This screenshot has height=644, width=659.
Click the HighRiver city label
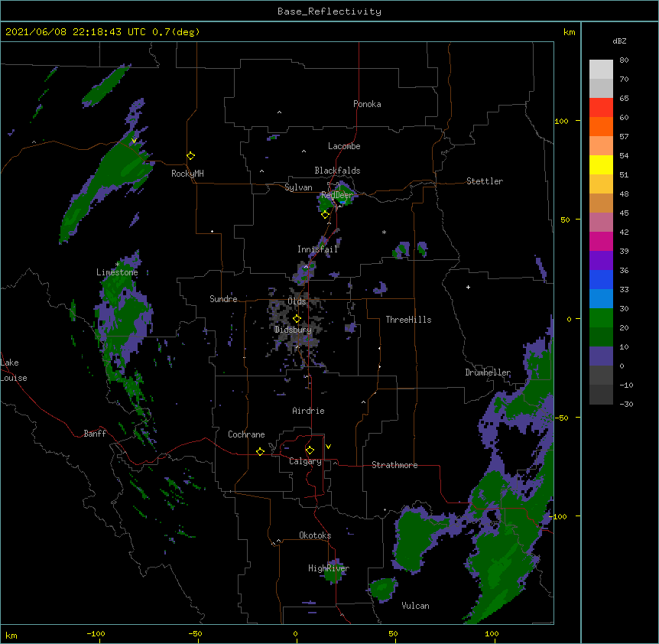(x=329, y=568)
